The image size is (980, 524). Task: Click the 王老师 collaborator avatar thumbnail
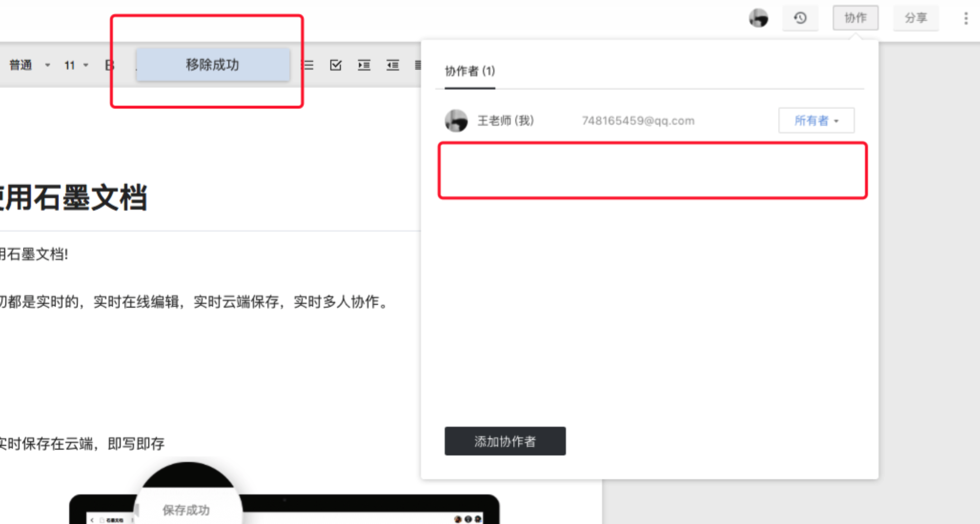(457, 120)
